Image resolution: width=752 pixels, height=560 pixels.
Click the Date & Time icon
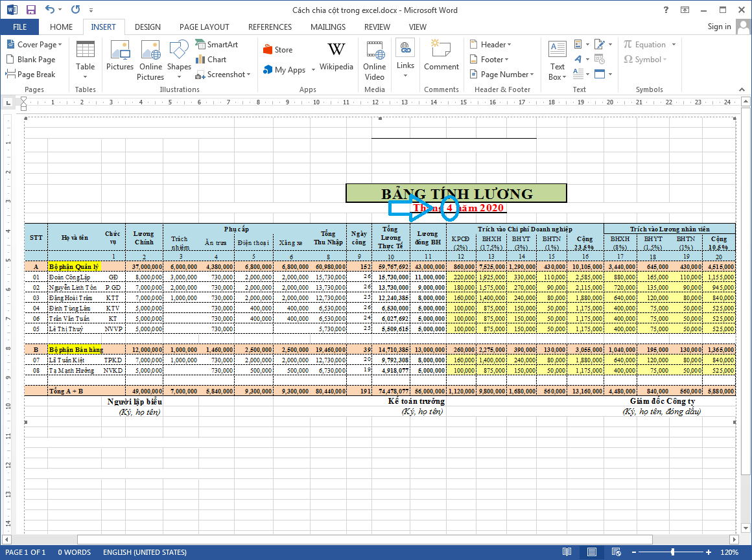(600, 60)
